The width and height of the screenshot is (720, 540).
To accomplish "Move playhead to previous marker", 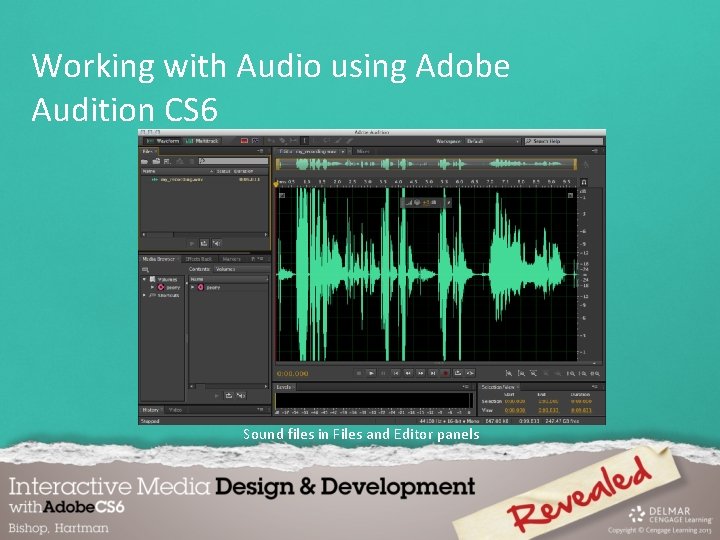I will pyautogui.click(x=396, y=373).
